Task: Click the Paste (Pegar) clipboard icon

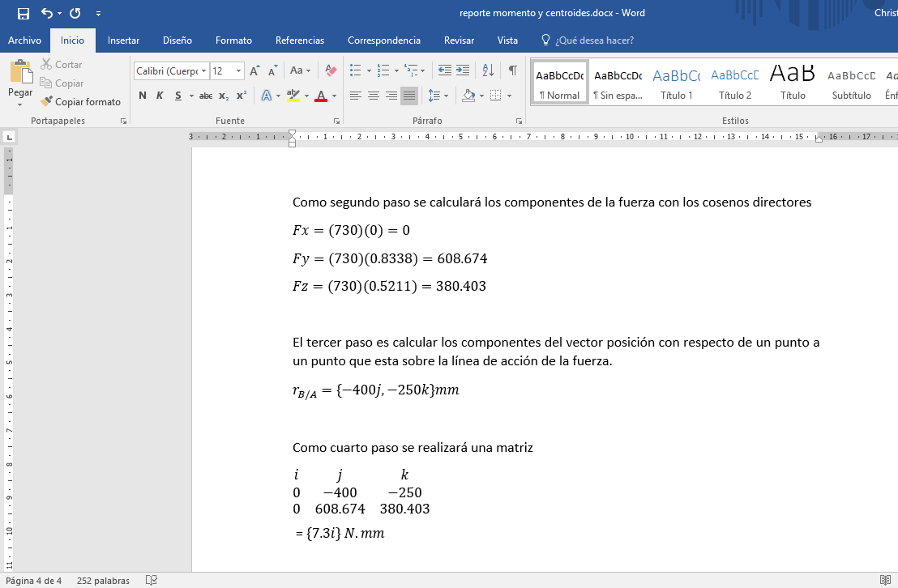Action: [x=20, y=73]
